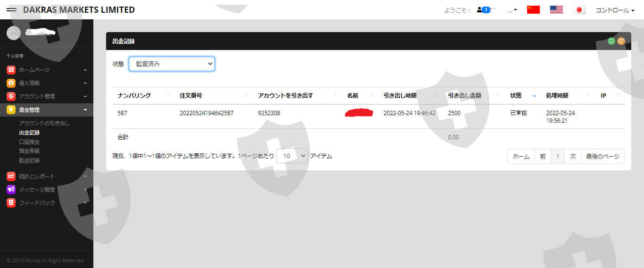644x268 pixels.
Task: Click the orange refresh panel icon
Action: (621, 41)
